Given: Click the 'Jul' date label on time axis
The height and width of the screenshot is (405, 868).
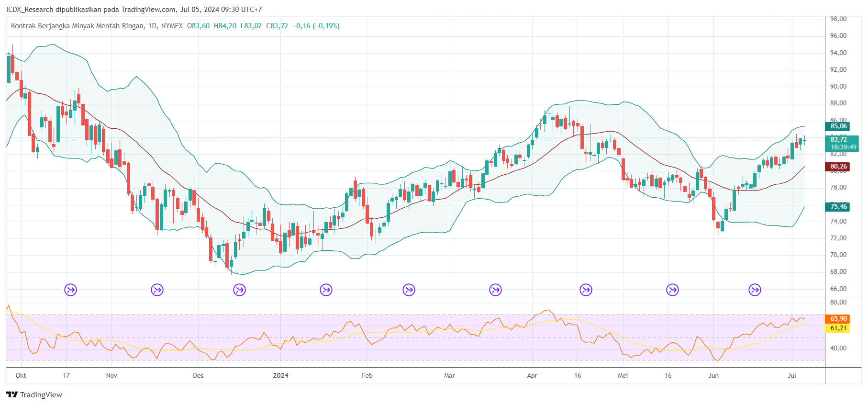Looking at the screenshot, I should tap(792, 375).
